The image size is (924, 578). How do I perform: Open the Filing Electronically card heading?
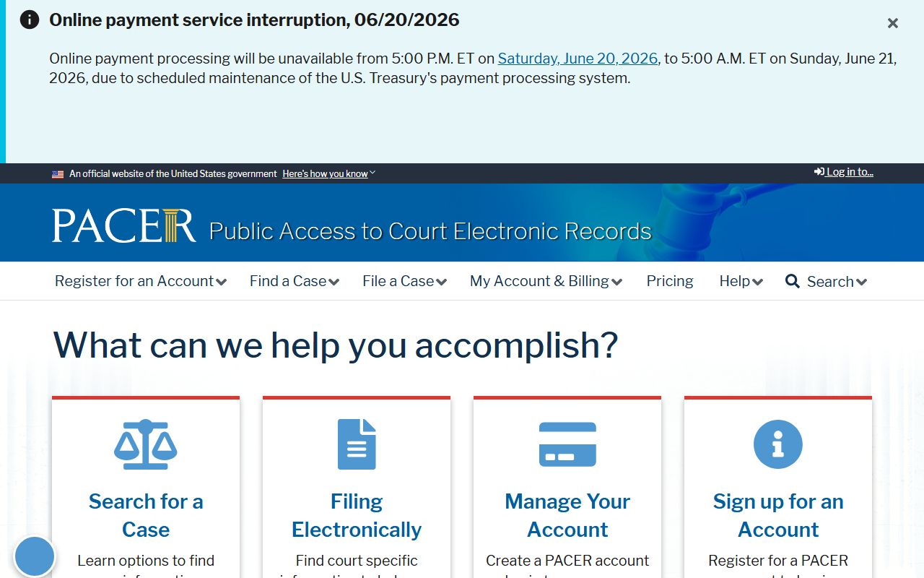click(357, 515)
